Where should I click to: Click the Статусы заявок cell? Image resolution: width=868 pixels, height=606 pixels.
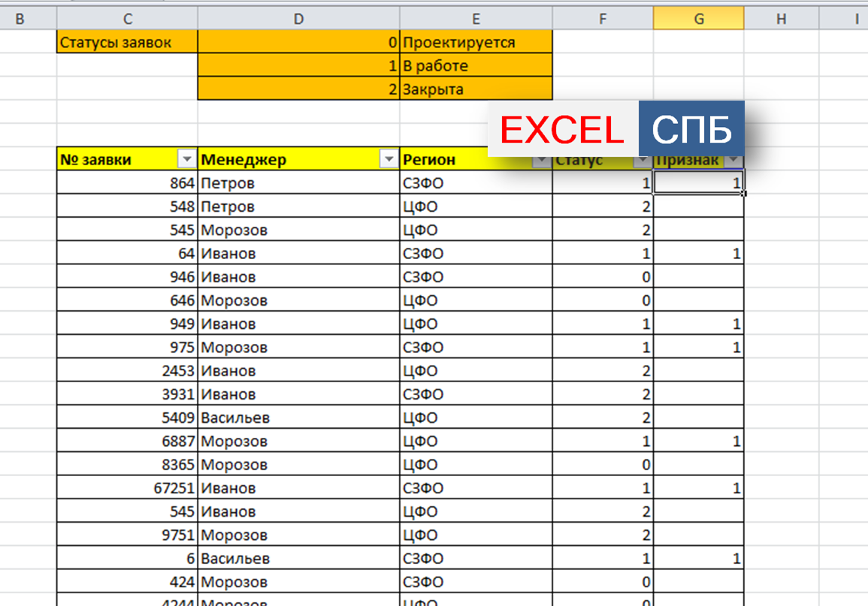(x=127, y=43)
